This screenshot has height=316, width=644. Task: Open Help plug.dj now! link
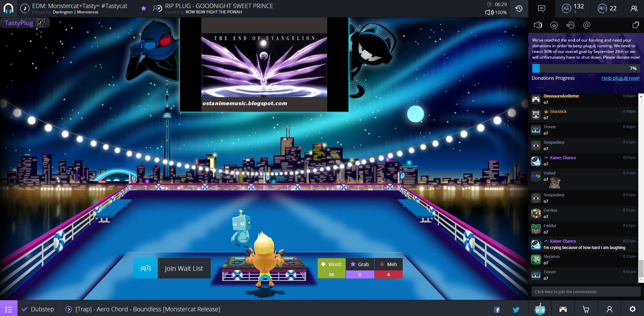click(x=620, y=78)
